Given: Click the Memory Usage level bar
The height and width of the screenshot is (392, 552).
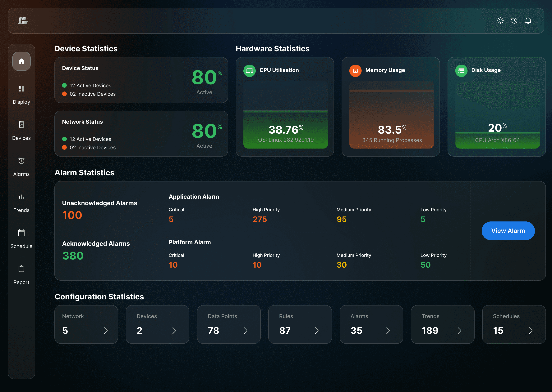Looking at the screenshot, I should (391, 91).
